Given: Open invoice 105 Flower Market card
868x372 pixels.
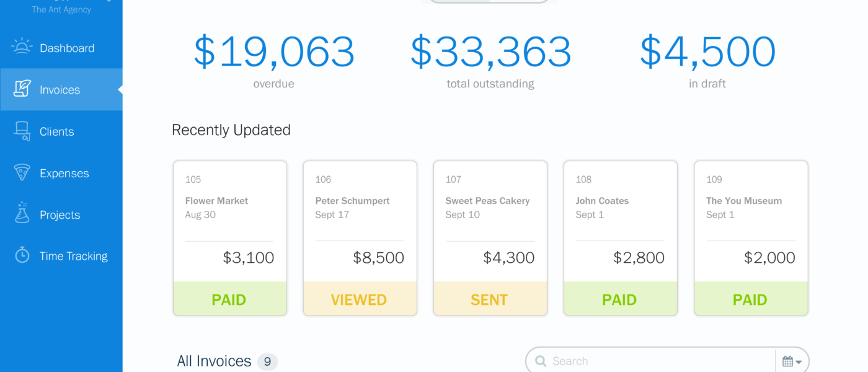Looking at the screenshot, I should coord(230,238).
